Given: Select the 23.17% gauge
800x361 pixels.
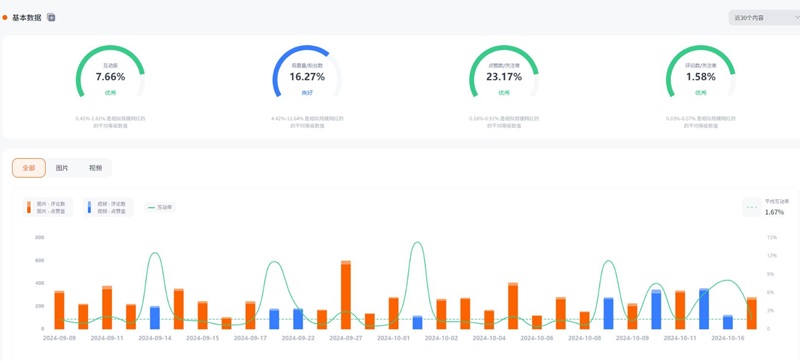Looking at the screenshot, I should tap(504, 71).
